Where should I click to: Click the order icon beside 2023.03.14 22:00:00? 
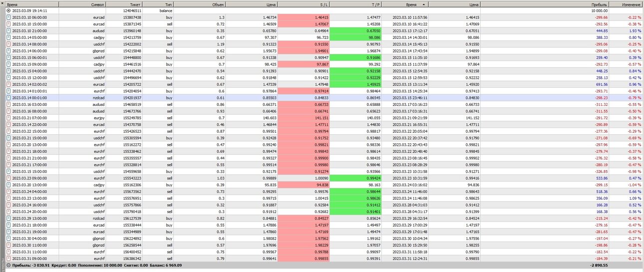(8, 124)
